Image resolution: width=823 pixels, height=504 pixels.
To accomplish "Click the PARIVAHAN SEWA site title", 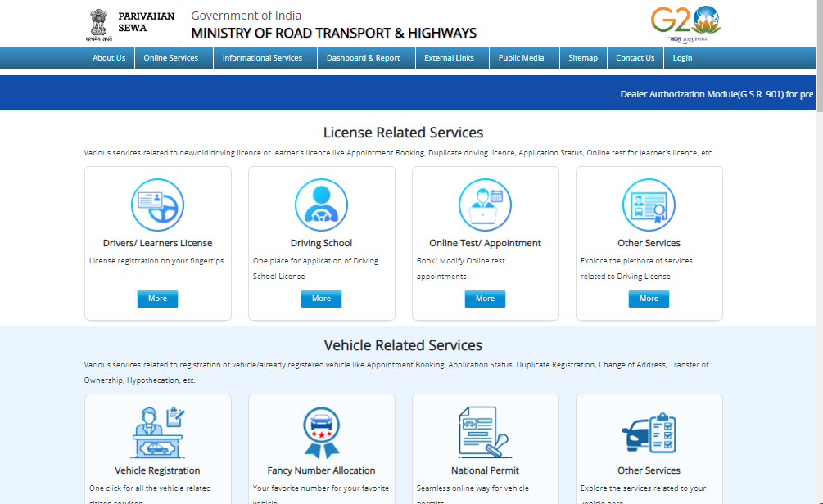I will (x=147, y=22).
